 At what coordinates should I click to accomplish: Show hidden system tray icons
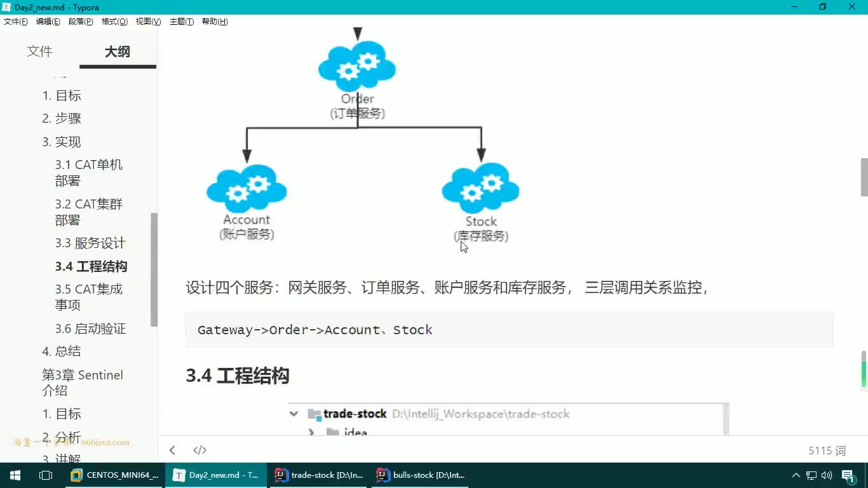coord(796,475)
